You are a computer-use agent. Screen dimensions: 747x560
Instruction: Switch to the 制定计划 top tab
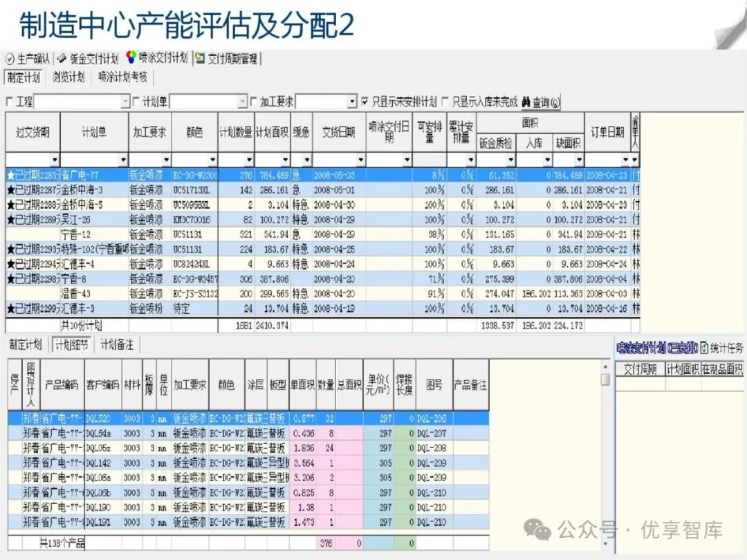click(x=24, y=77)
